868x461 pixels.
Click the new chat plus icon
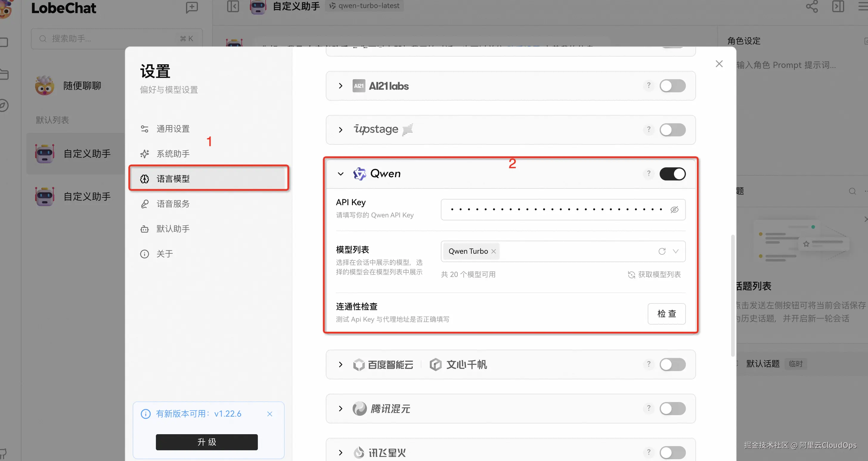pos(192,7)
